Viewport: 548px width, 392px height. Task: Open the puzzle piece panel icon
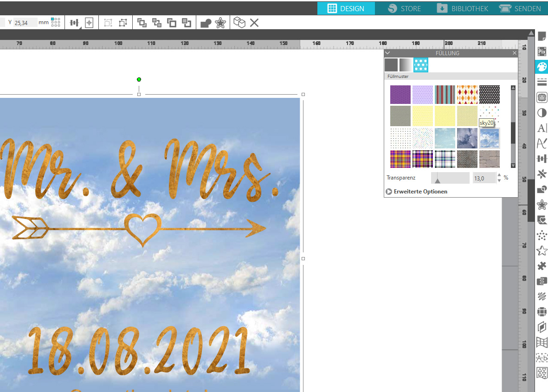pyautogui.click(x=542, y=266)
